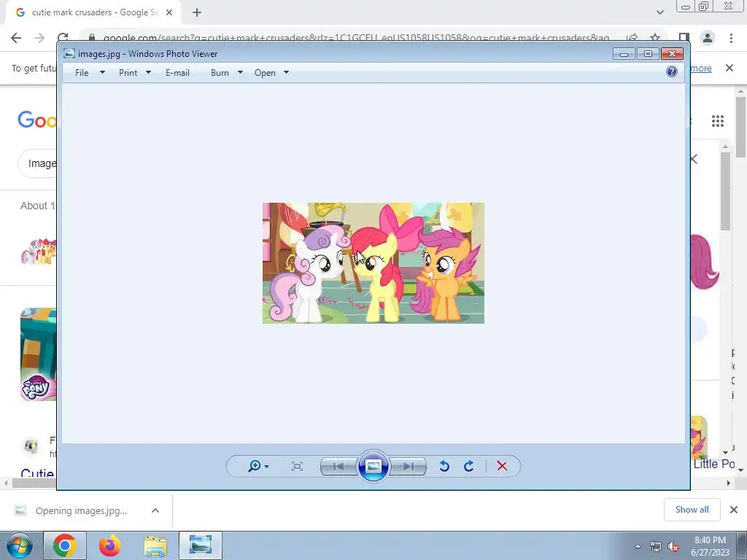This screenshot has height=560, width=747.
Task: Expand the Burn dropdown arrow
Action: coord(240,73)
